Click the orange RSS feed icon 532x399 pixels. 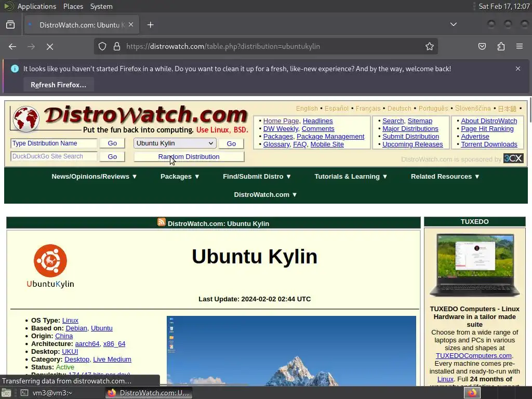click(162, 222)
